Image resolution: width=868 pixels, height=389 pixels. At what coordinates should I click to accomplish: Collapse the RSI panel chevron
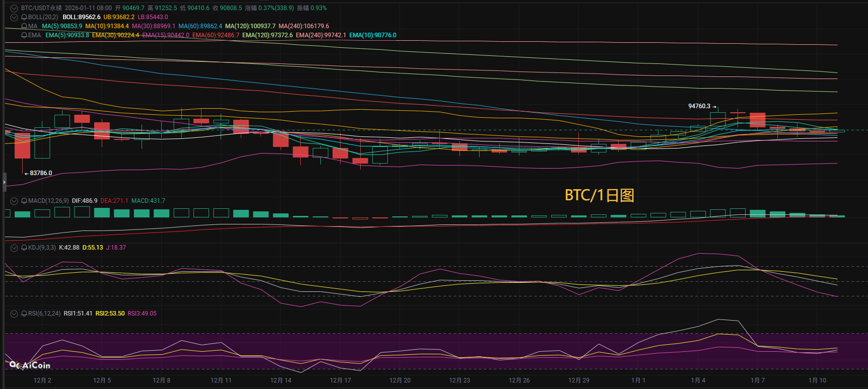pos(14,314)
